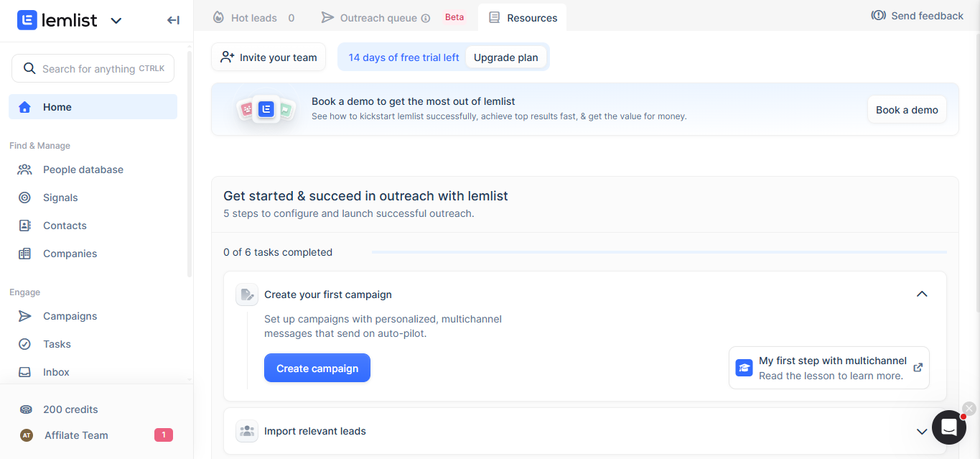Click the Hot leads flame icon

click(218, 17)
